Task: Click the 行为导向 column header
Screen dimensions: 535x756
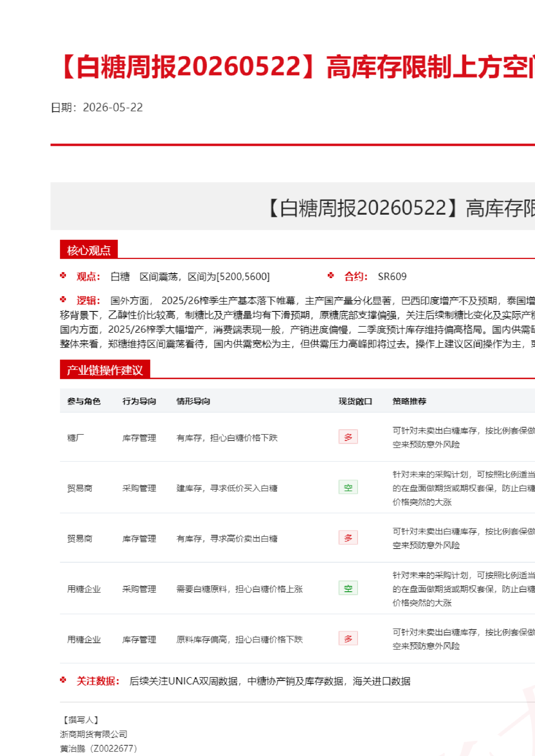Action: [x=139, y=401]
